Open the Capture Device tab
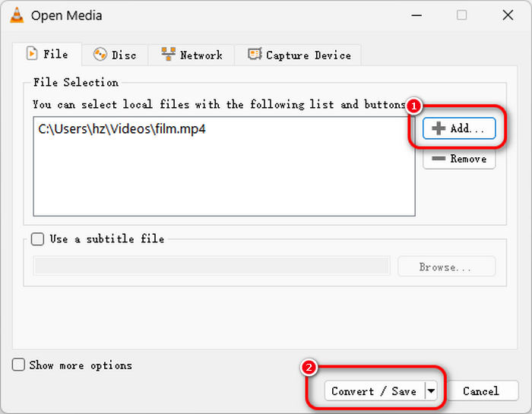Image resolution: width=532 pixels, height=414 pixels. point(299,55)
